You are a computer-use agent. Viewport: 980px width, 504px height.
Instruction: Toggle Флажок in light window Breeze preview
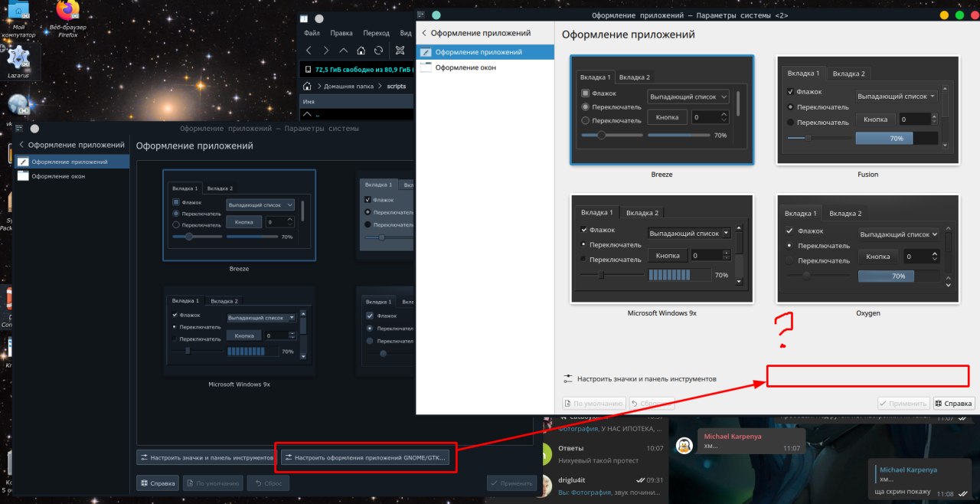586,93
